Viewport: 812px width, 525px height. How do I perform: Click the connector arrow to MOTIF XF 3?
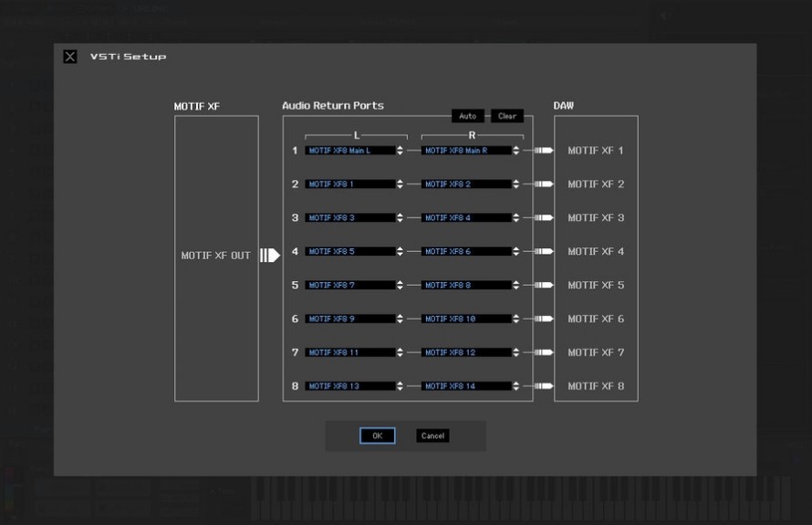[544, 218]
